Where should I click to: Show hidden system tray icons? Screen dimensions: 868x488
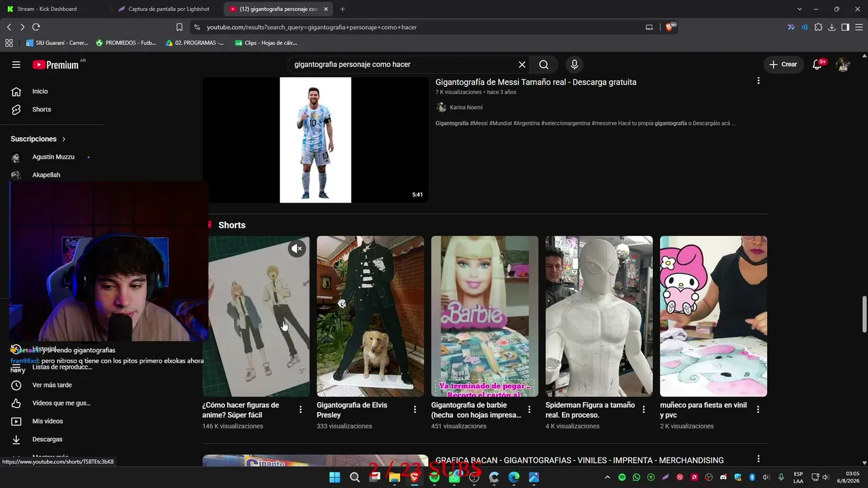(x=608, y=477)
